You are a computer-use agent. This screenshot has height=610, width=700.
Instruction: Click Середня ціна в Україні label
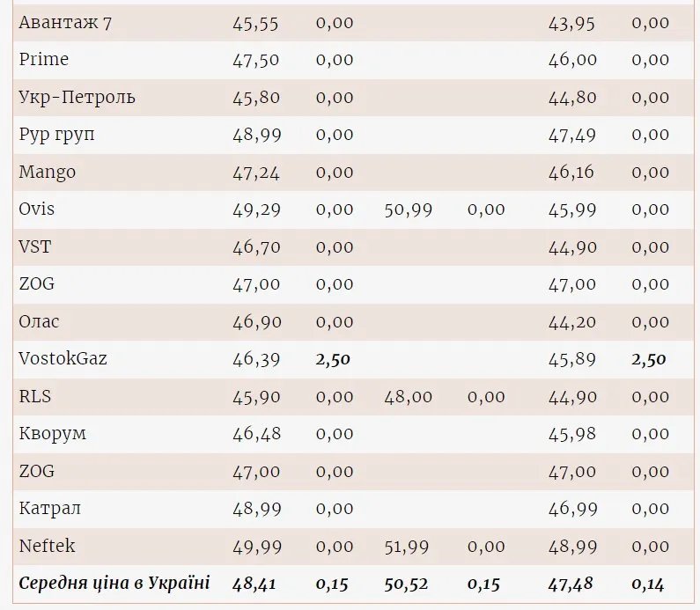tap(114, 583)
